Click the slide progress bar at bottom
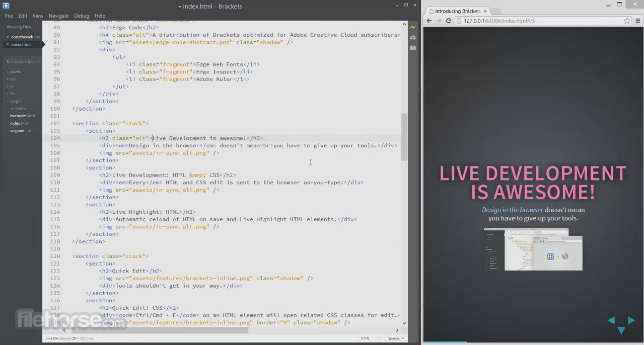This screenshot has height=345, width=644. pos(446,343)
